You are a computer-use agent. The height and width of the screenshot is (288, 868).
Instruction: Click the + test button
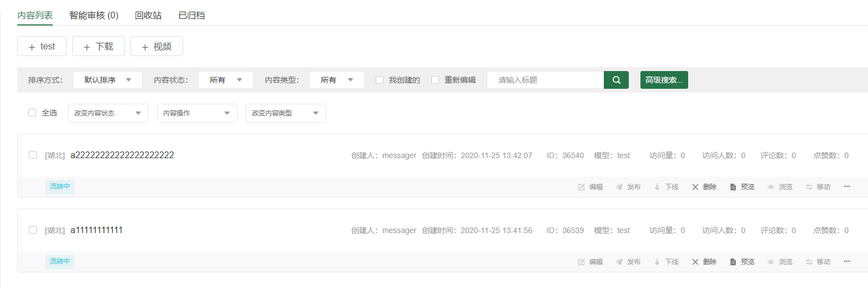[42, 47]
